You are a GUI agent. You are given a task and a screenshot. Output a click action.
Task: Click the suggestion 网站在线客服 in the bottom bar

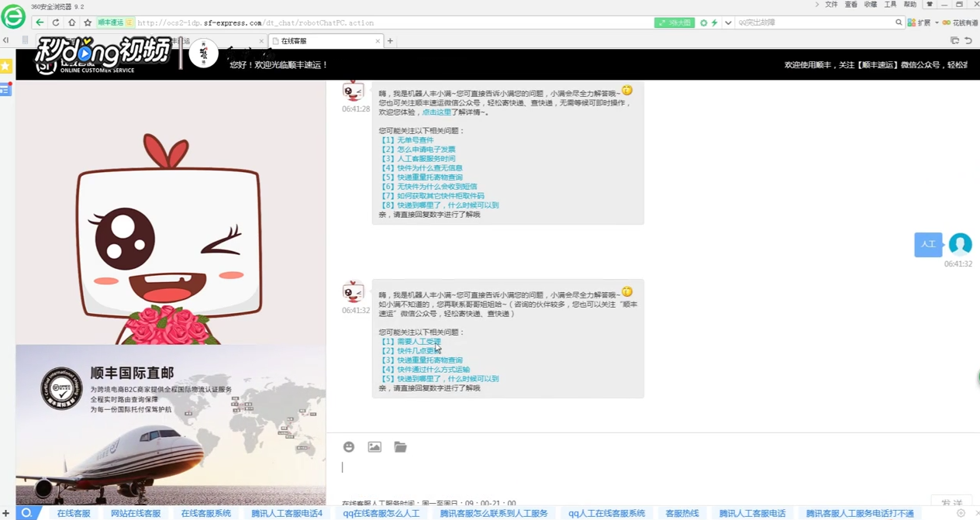(x=136, y=513)
